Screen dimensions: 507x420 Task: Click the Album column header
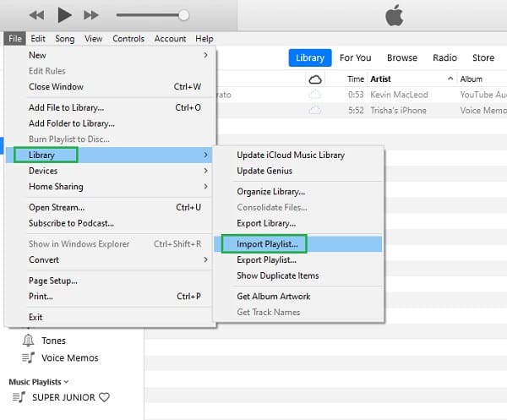coord(472,79)
